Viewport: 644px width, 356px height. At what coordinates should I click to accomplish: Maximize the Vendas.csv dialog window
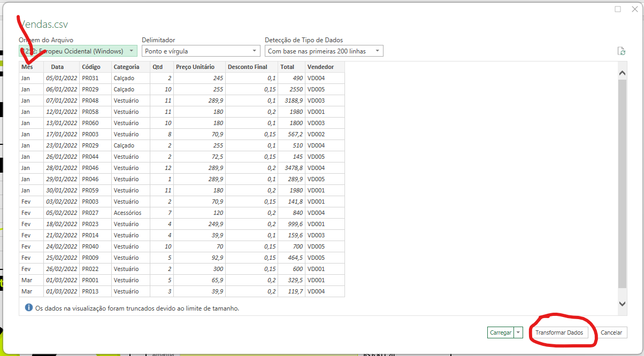tap(618, 9)
